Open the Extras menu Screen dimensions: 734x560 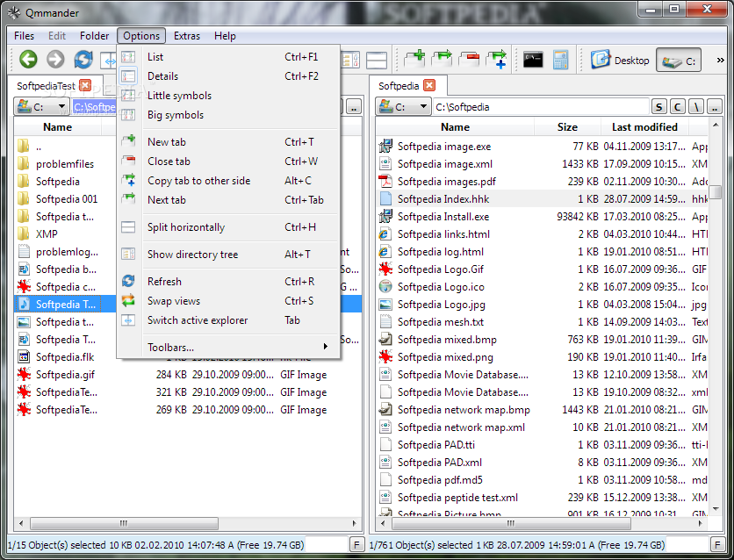click(187, 36)
